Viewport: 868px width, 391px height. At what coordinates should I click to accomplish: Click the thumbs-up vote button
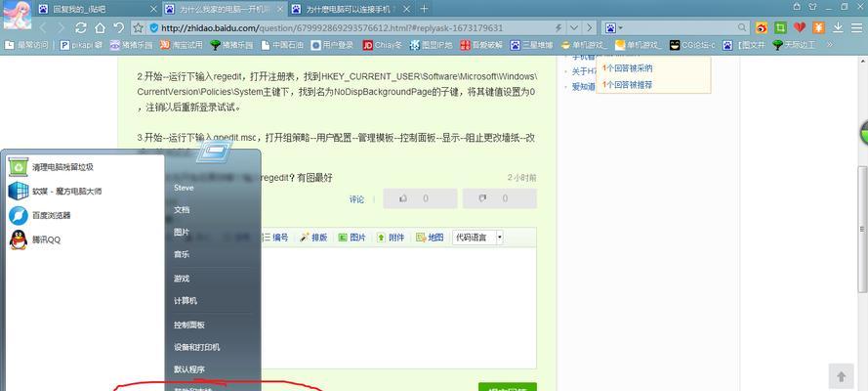coord(420,198)
